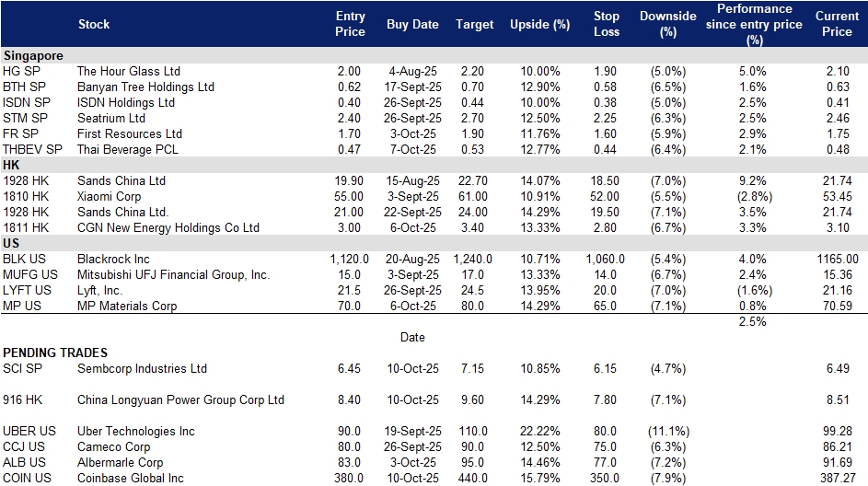Select the CCJ US ticker

pos(24,446)
